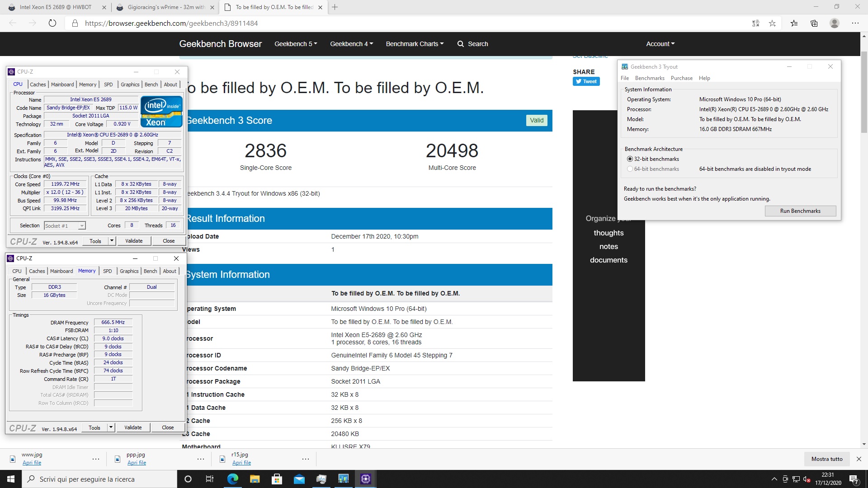Open options for ppp.jpg download
Screen dimensions: 868x488
coord(201,459)
